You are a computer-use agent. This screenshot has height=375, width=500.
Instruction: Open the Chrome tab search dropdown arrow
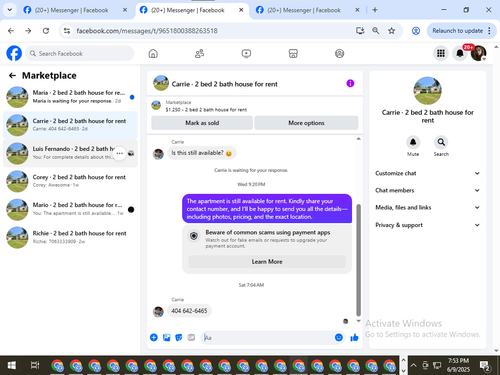pos(10,10)
